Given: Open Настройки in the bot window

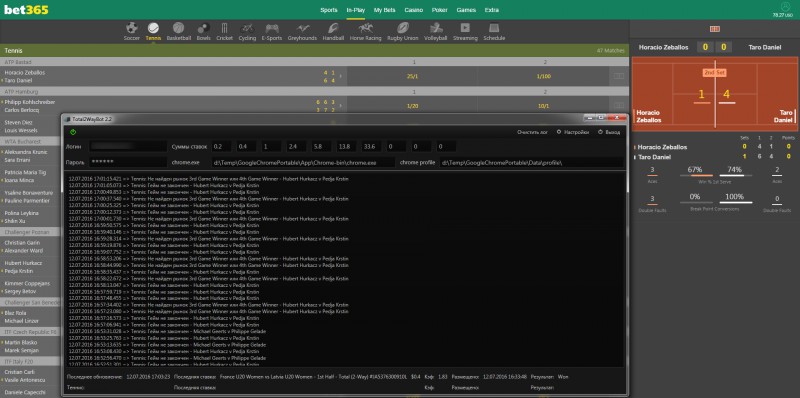Looking at the screenshot, I should (573, 132).
